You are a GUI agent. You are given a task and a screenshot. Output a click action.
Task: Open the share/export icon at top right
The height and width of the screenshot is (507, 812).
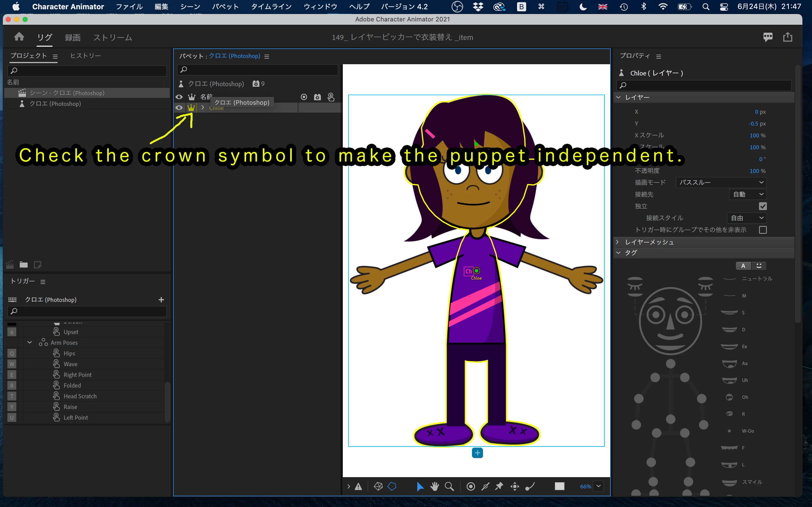tap(787, 37)
